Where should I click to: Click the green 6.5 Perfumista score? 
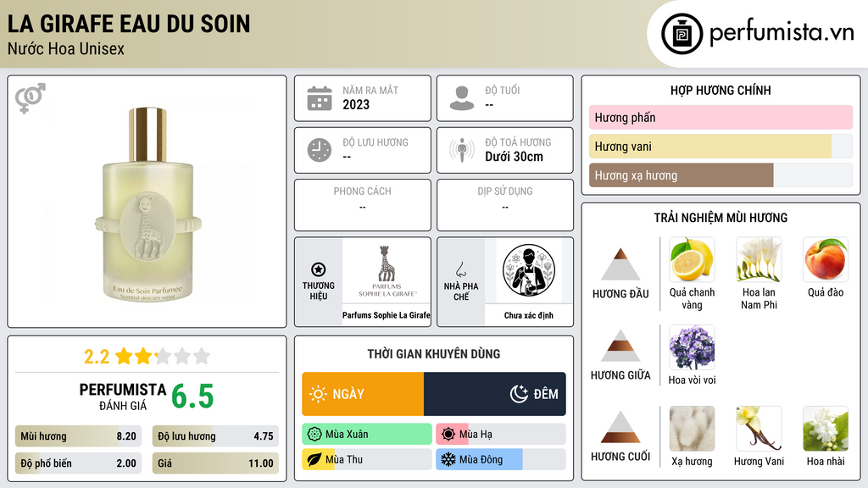pos(192,396)
